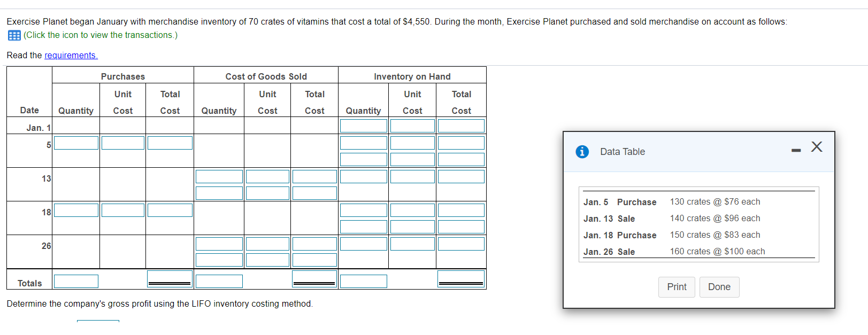Viewport: 868px width, 335px height.
Task: Click the info icon in Data Table dialog
Action: (582, 151)
